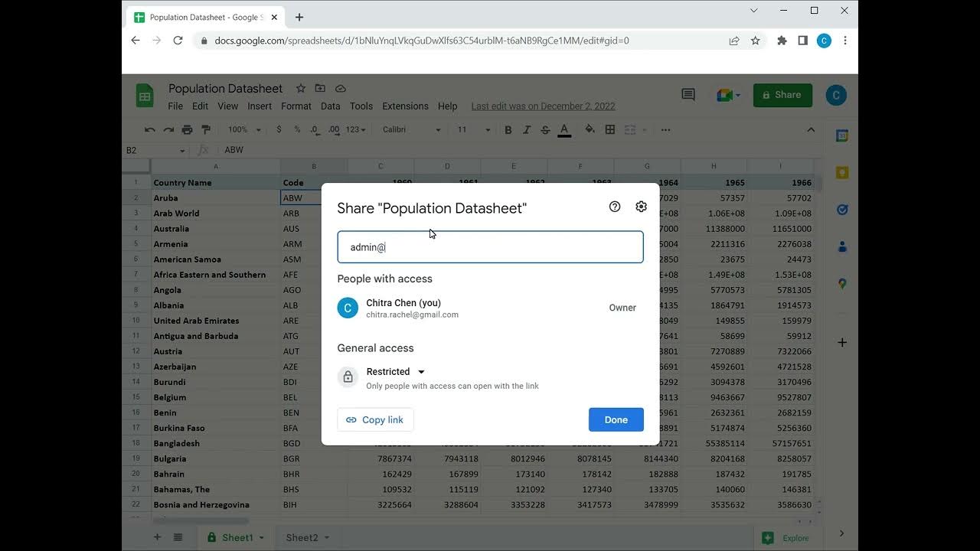Image resolution: width=980 pixels, height=551 pixels.
Task: Reload the browser page
Action: coord(178,41)
